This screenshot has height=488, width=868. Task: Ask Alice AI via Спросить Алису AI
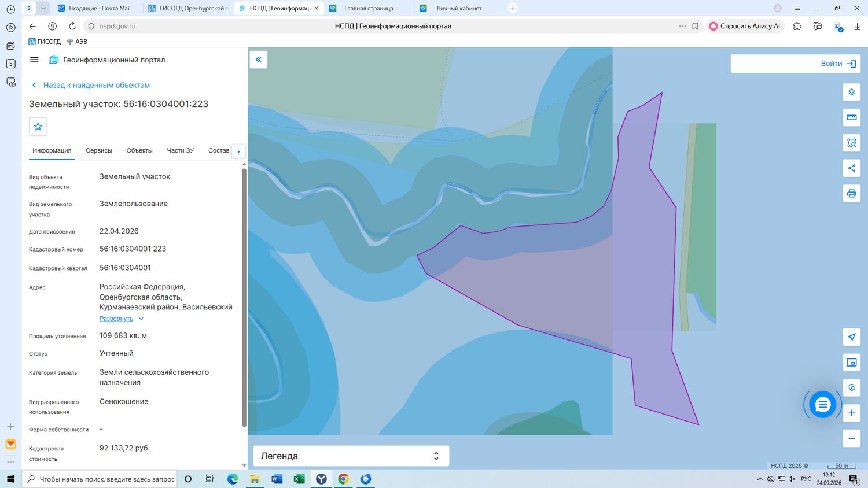click(745, 26)
